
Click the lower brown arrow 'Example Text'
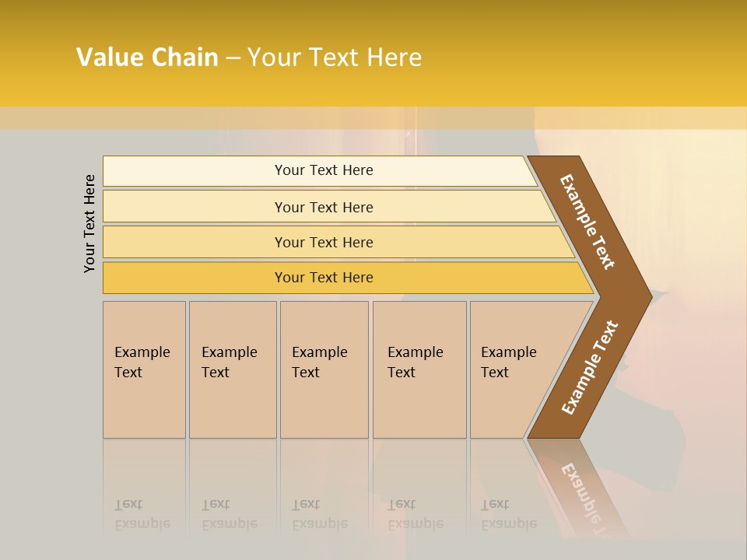[590, 367]
